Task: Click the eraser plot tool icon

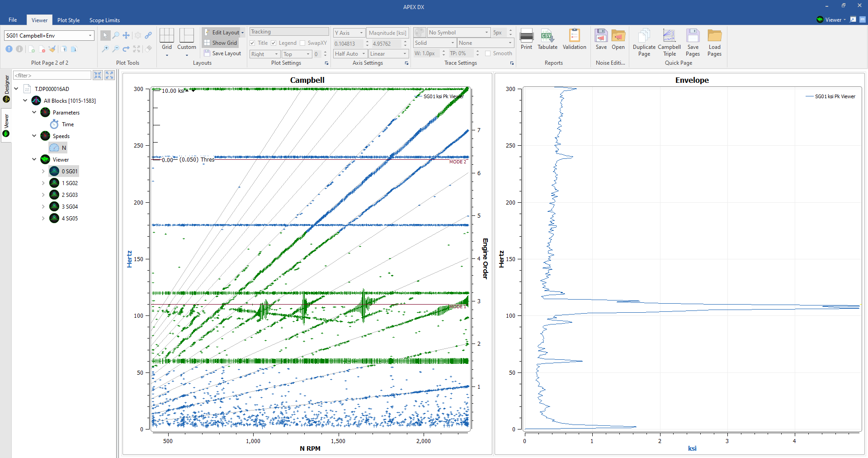Action: (148, 49)
